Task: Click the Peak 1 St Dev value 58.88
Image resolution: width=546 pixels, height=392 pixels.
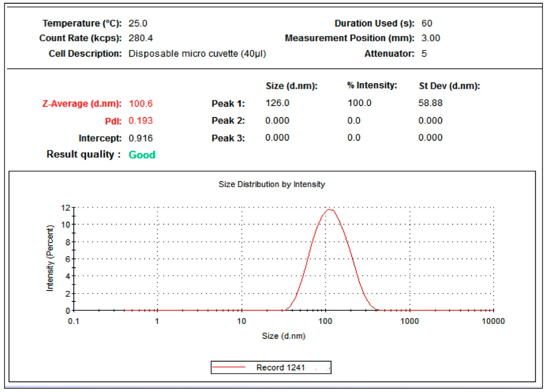Action: 430,103
